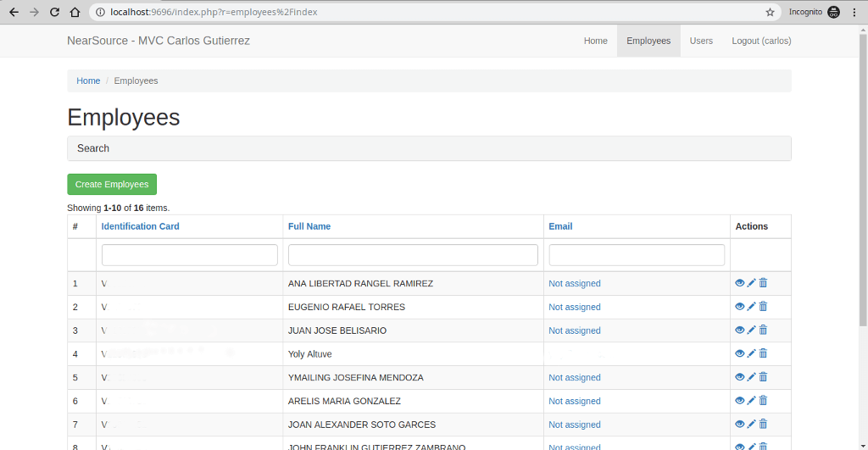Open the Users navbar item
This screenshot has height=450, width=868.
pyautogui.click(x=701, y=41)
